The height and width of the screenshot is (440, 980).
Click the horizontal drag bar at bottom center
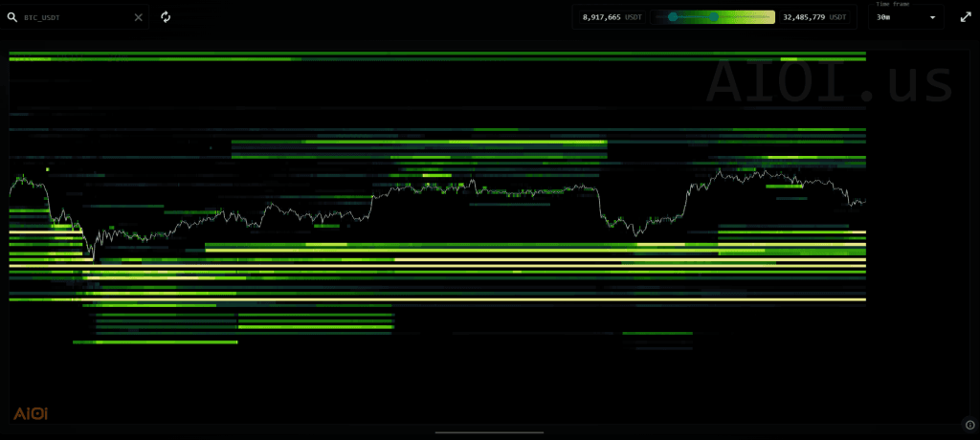click(489, 432)
